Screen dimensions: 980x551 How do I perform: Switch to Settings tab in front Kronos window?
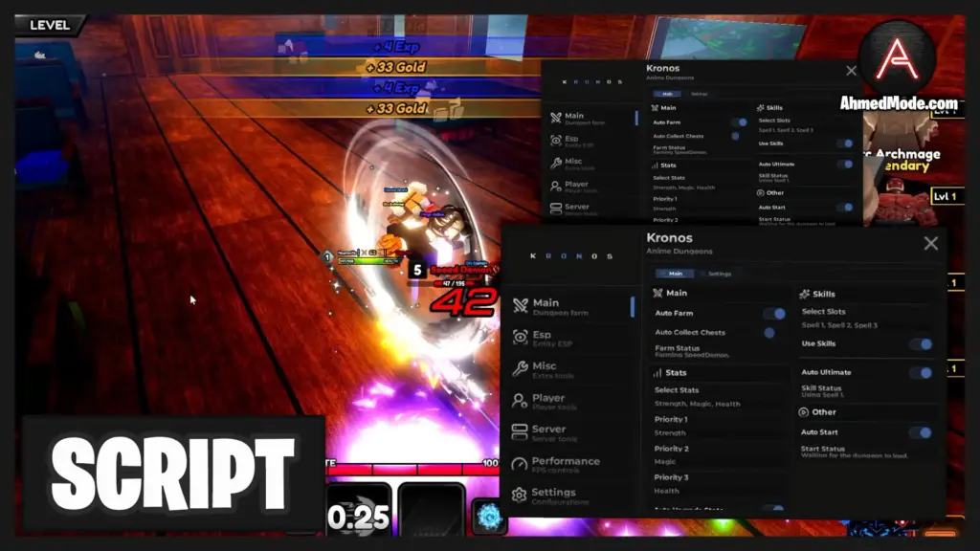click(x=719, y=274)
